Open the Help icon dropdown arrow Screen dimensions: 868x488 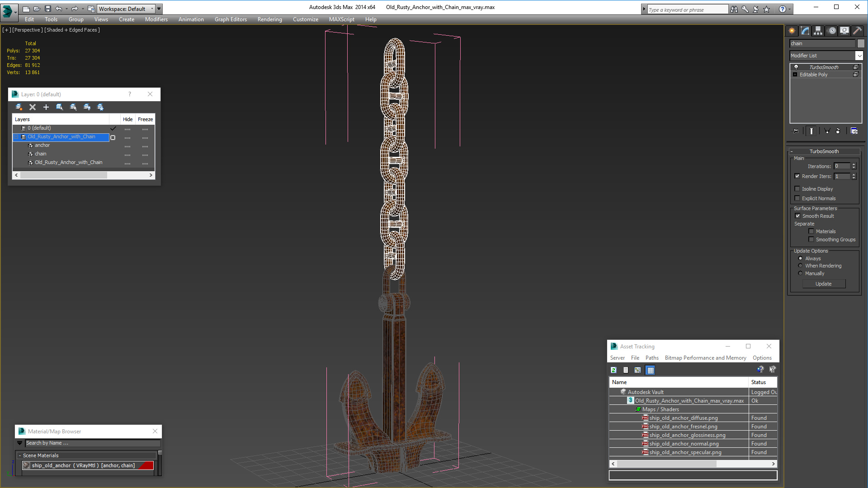790,9
